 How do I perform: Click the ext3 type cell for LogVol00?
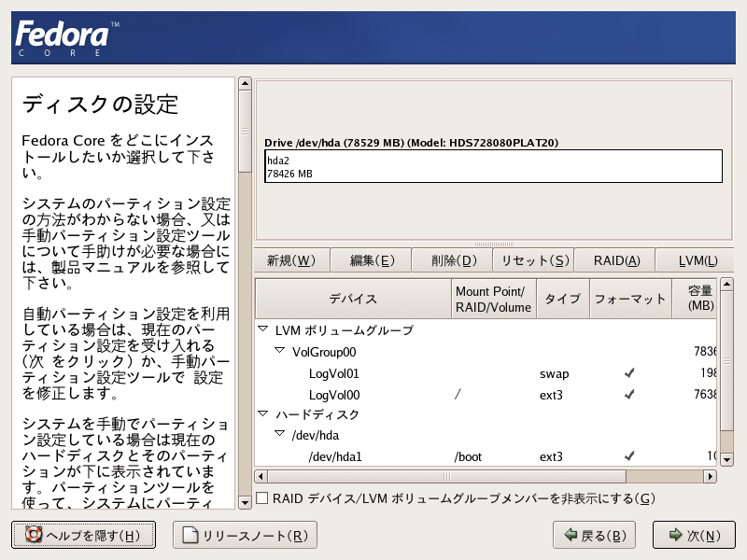(551, 395)
